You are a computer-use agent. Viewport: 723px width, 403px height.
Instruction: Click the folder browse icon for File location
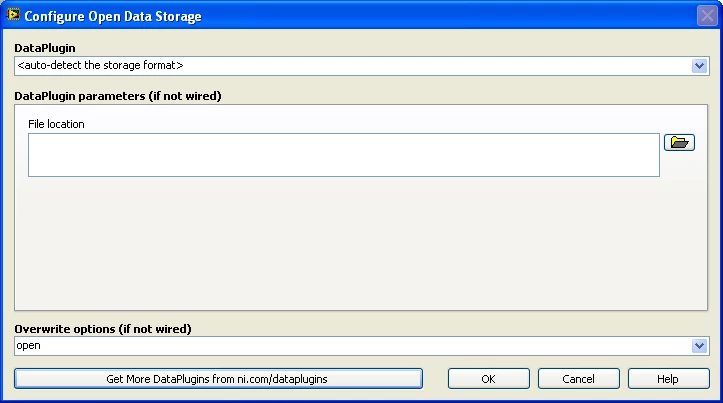pyautogui.click(x=679, y=142)
